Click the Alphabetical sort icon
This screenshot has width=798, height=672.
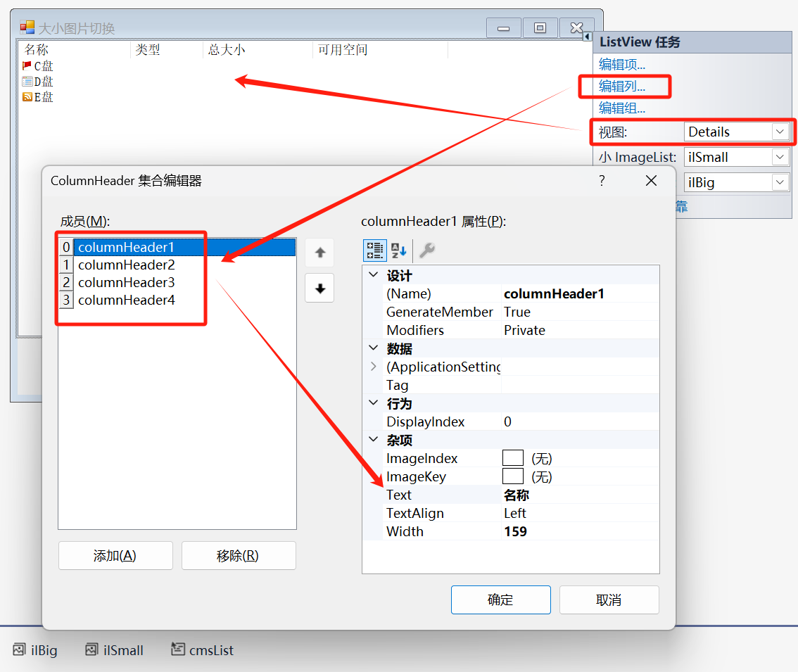pos(399,251)
